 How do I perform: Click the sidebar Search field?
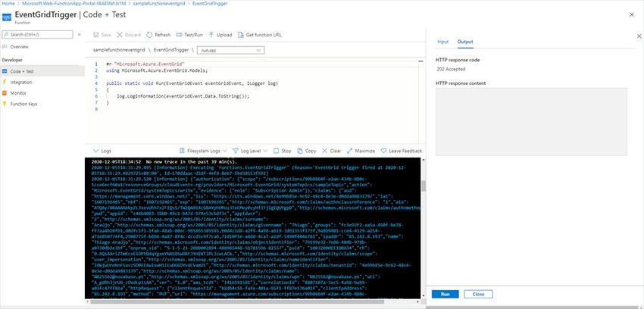(37, 35)
